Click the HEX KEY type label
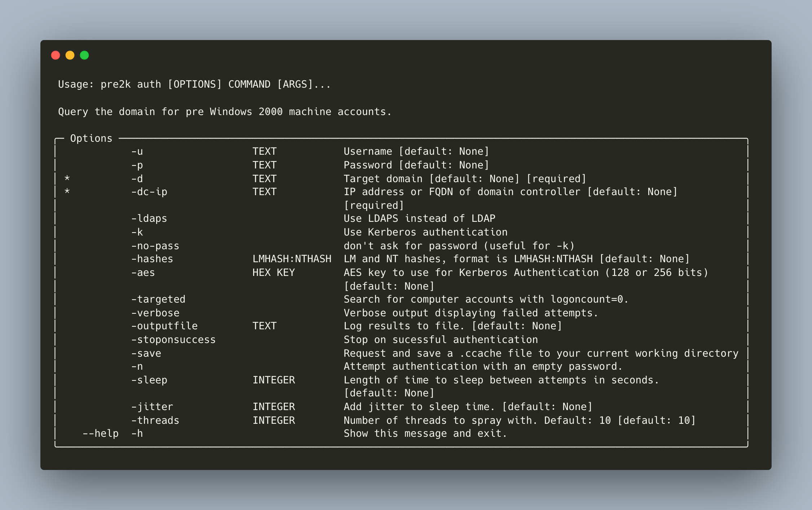Image resolution: width=812 pixels, height=510 pixels. pos(273,272)
